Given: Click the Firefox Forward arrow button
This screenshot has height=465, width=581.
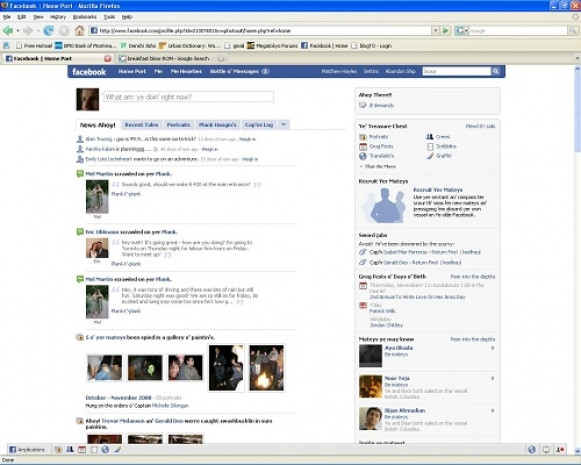Looking at the screenshot, I should point(28,31).
